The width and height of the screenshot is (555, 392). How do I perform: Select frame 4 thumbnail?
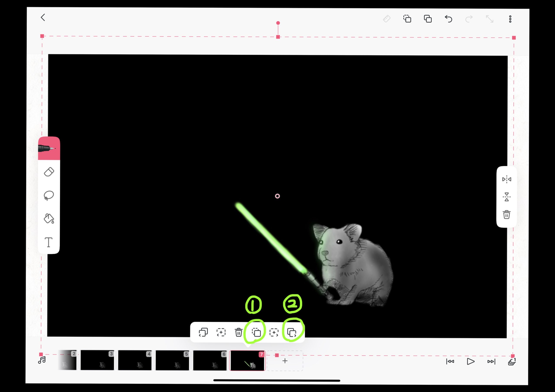tap(135, 360)
